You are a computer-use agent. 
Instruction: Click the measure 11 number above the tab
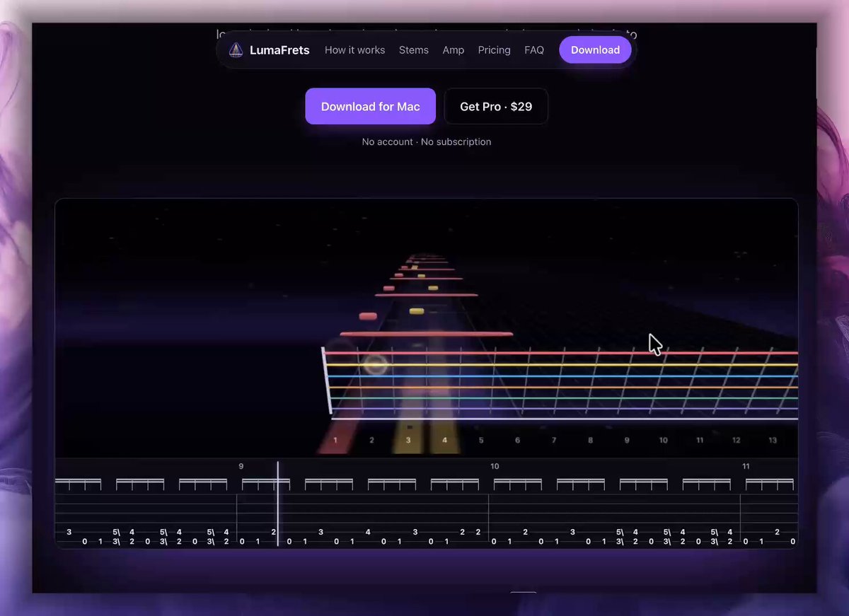click(x=746, y=466)
